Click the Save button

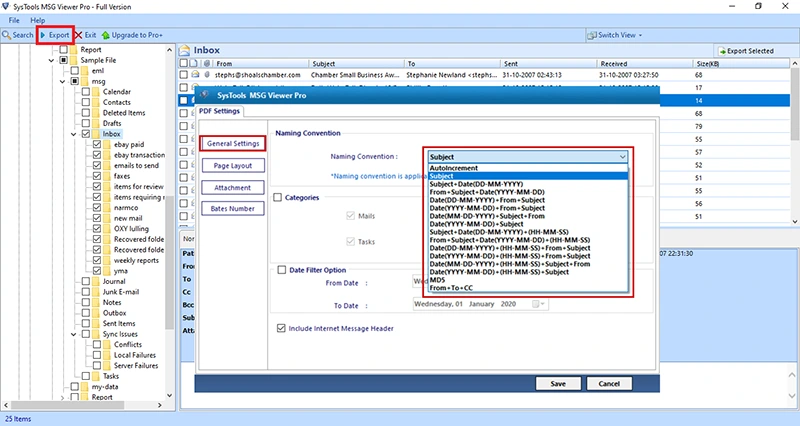click(558, 384)
